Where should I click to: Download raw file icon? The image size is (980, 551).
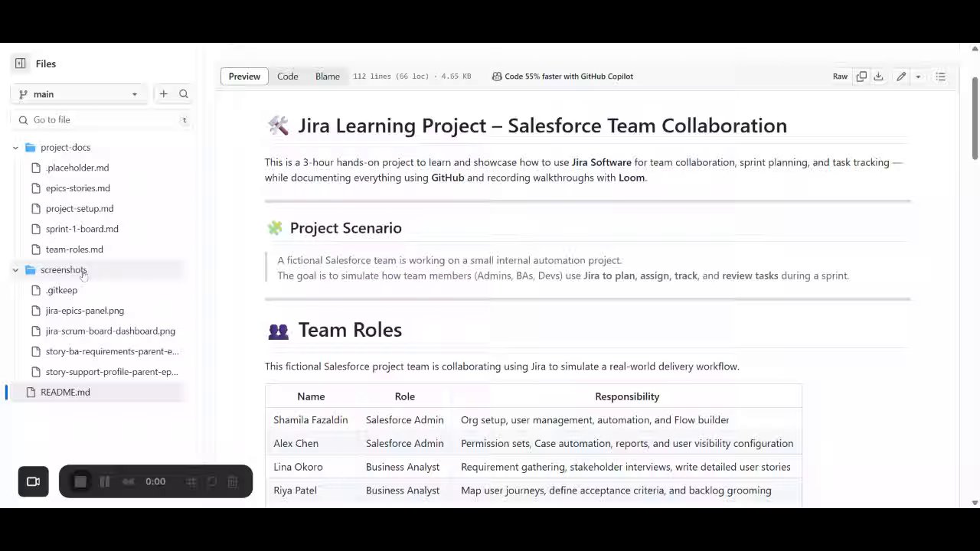(879, 77)
